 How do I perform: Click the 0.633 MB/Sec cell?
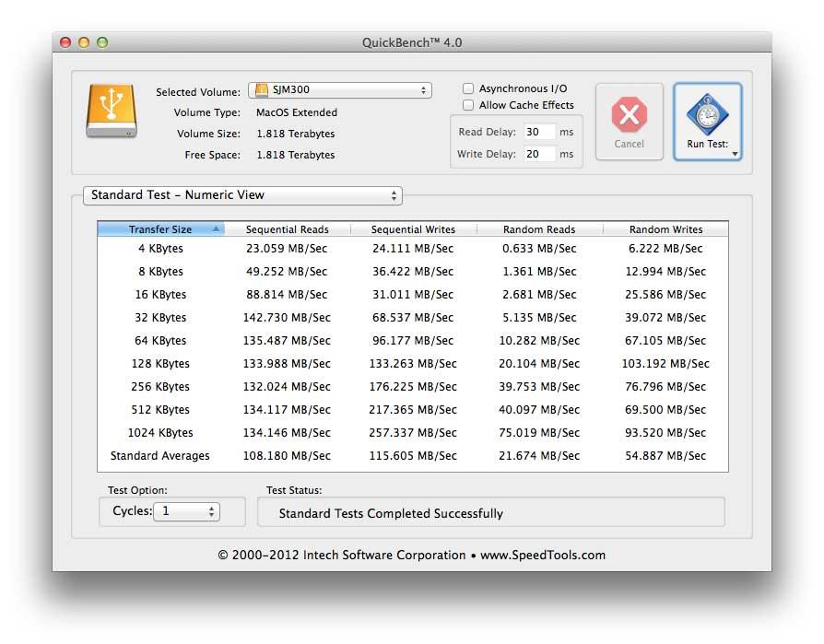pos(539,249)
